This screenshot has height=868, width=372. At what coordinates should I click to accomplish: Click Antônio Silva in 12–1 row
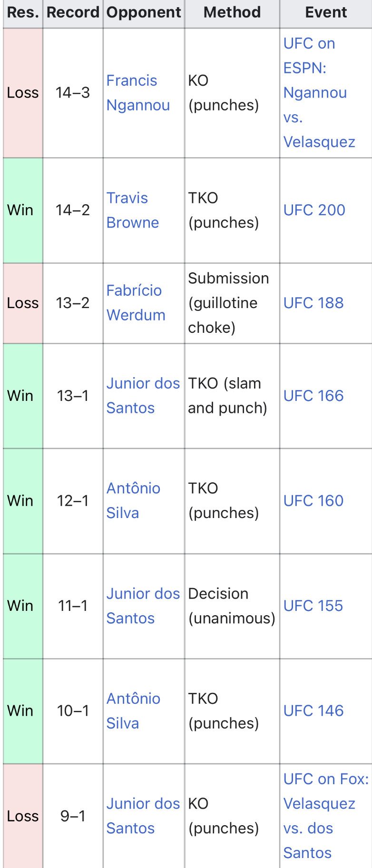pyautogui.click(x=133, y=501)
